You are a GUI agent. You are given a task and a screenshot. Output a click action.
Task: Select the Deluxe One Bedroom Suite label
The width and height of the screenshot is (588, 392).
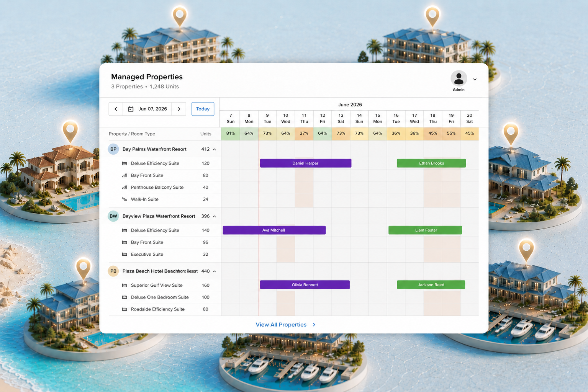click(160, 297)
